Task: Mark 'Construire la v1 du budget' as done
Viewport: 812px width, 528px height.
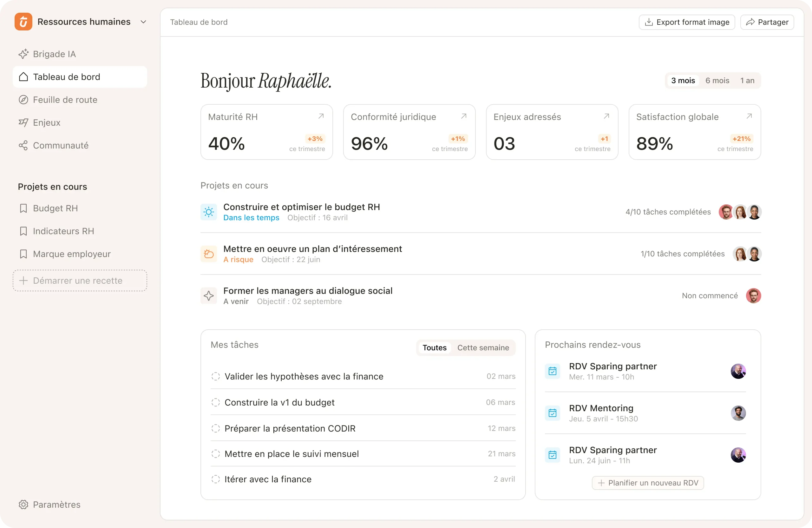Action: (216, 402)
